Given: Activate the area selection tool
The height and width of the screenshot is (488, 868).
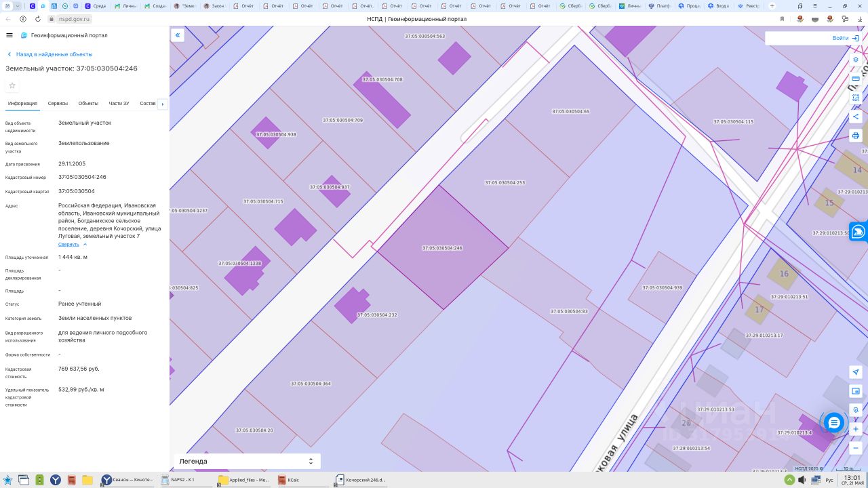Looking at the screenshot, I should coord(856,98).
